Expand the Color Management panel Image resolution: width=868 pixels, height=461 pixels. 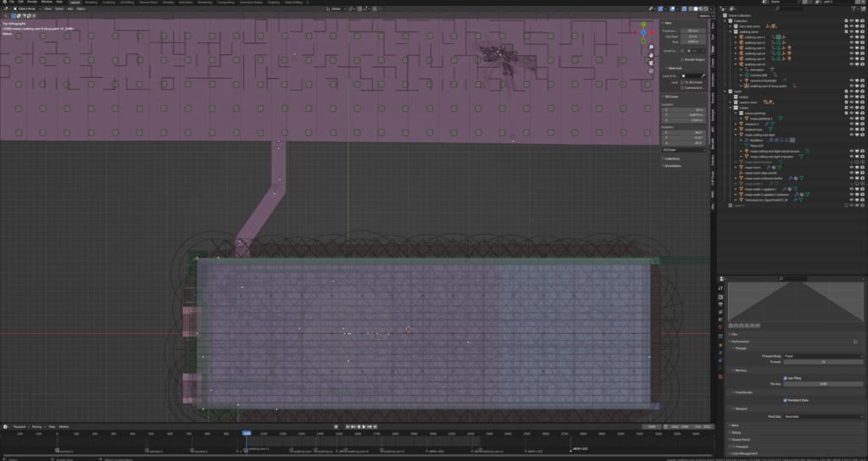tap(743, 453)
